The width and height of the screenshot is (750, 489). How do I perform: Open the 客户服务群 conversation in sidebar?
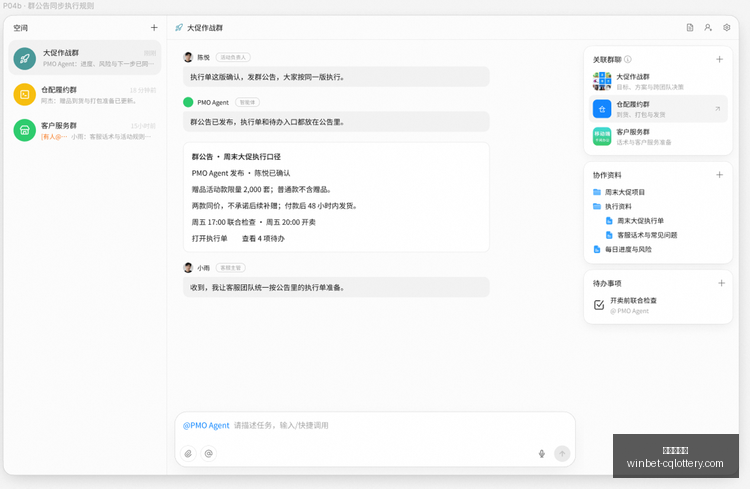pyautogui.click(x=85, y=130)
